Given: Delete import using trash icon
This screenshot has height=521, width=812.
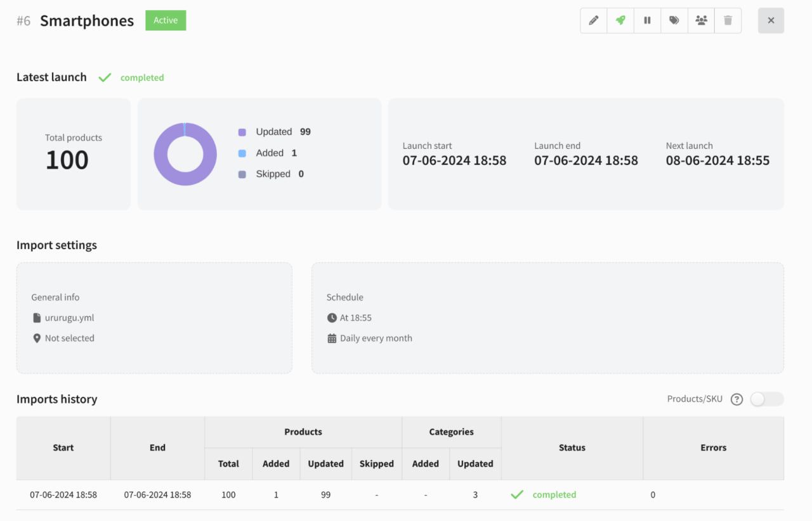Looking at the screenshot, I should coord(728,20).
